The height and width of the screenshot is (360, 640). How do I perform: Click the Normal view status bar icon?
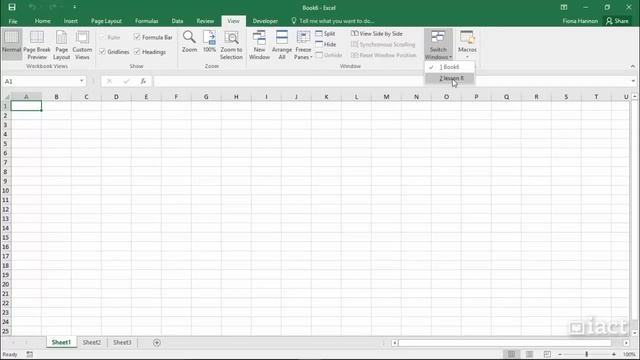511,354
